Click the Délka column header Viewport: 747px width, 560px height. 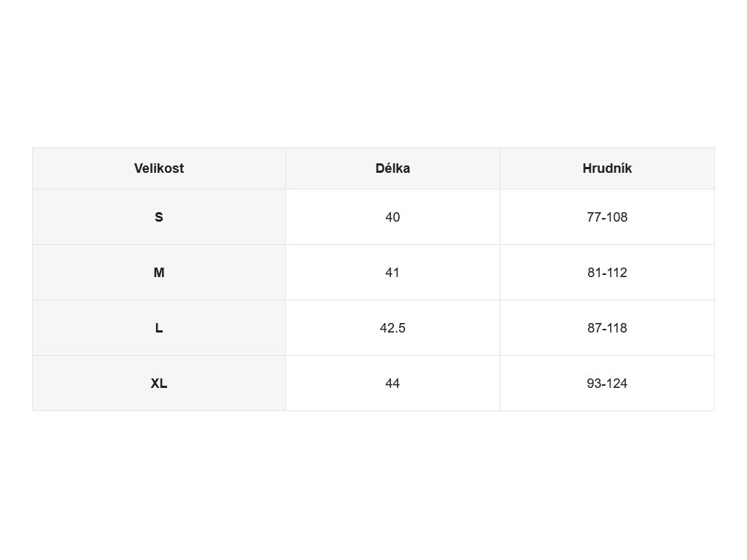point(392,168)
